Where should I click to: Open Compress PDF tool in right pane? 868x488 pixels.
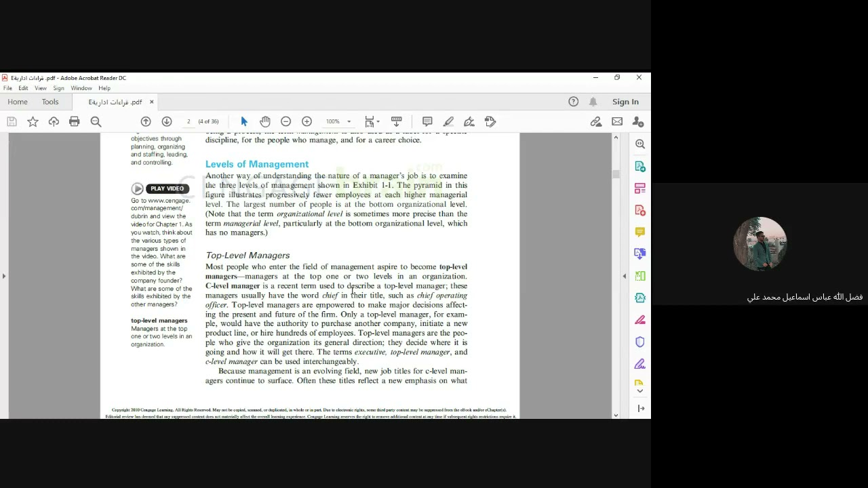(640, 298)
